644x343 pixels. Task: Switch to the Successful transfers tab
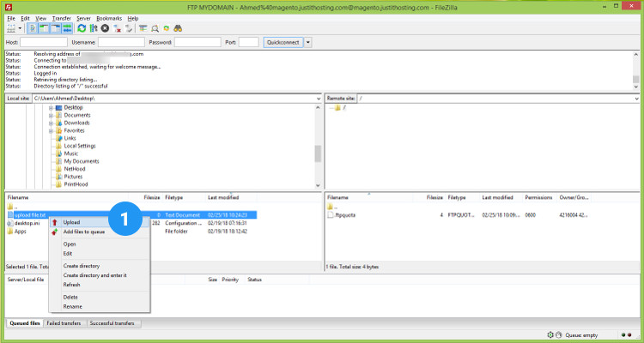[x=112, y=323]
